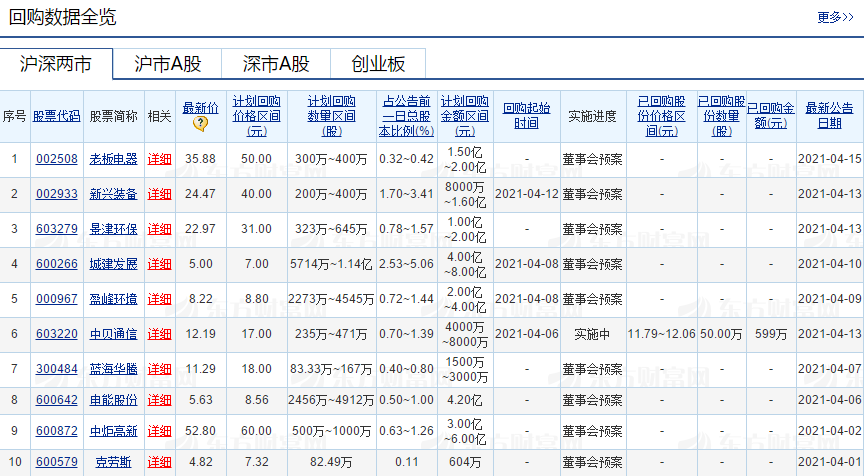Select the 创业板 tab

(x=378, y=64)
